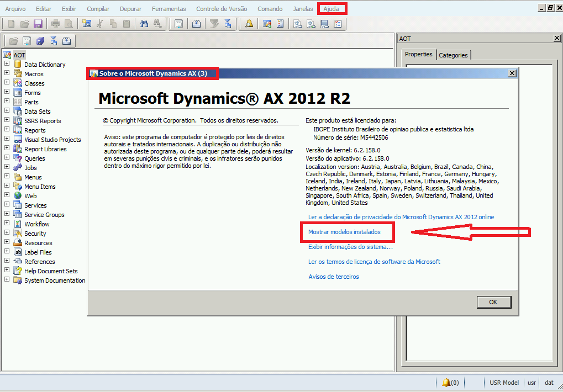Viewport: 563px width, 392px height.
Task: Click Mostrar modelos instalados link
Action: (344, 232)
